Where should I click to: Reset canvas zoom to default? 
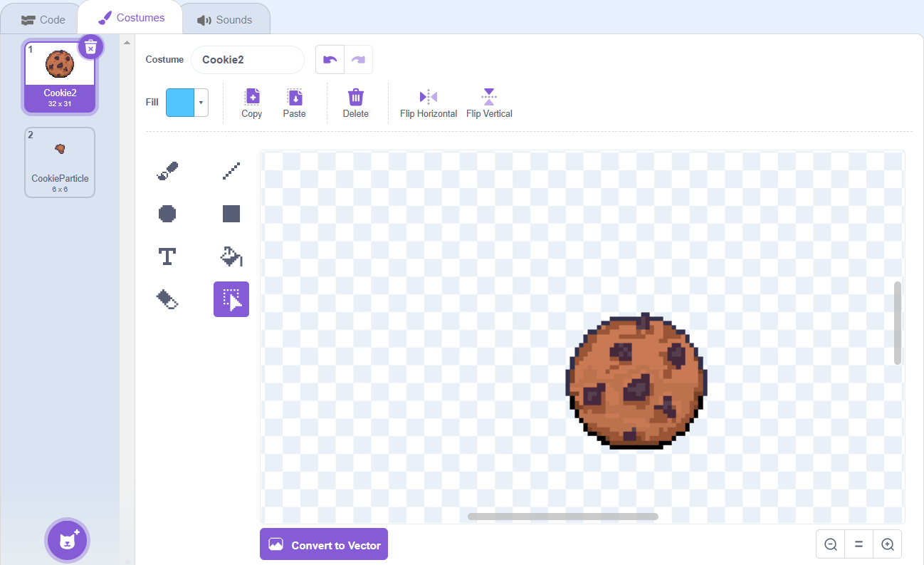click(859, 544)
